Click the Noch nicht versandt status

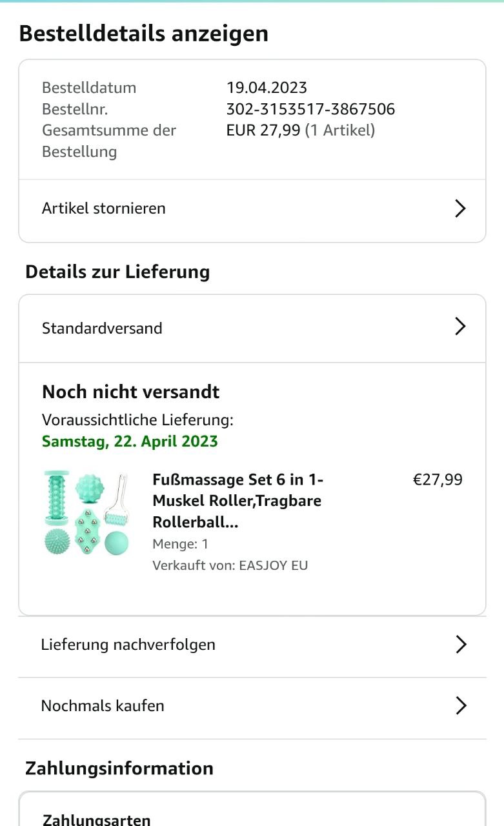click(x=130, y=392)
